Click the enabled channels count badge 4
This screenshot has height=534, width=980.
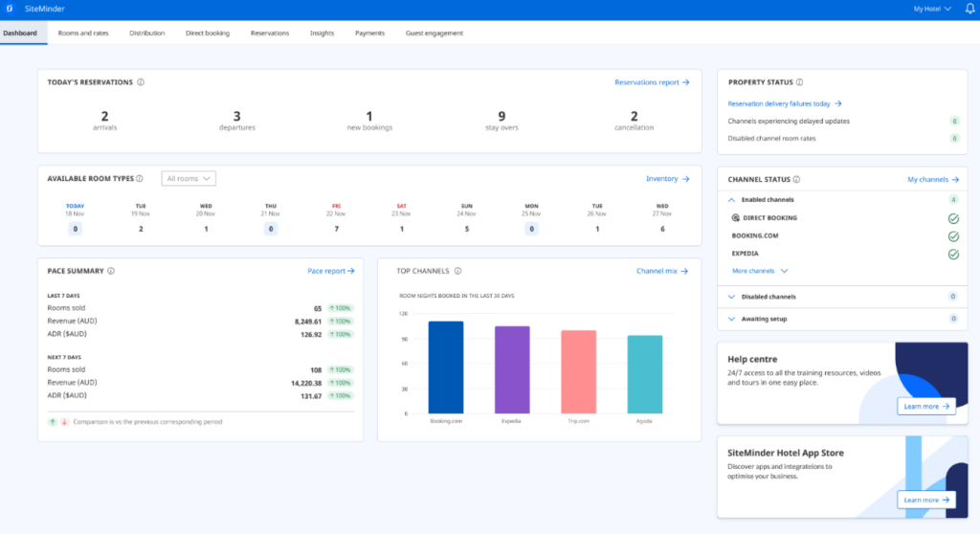click(x=953, y=199)
